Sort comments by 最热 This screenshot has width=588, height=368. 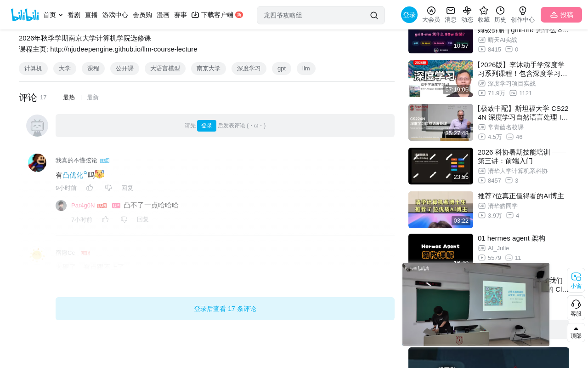click(69, 98)
